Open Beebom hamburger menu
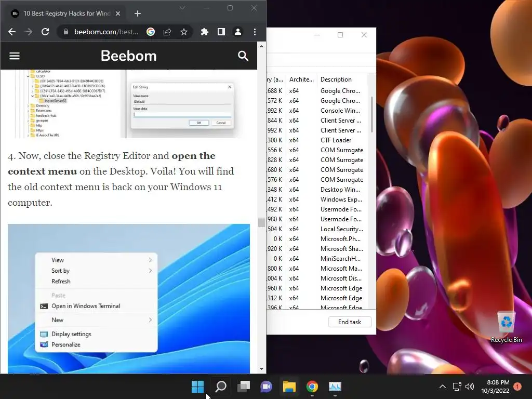 click(x=14, y=56)
